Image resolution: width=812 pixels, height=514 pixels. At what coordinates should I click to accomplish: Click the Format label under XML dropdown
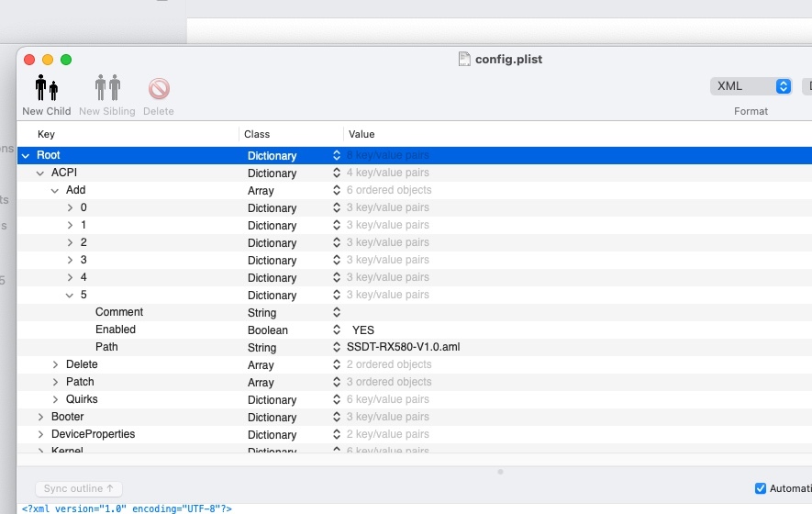click(751, 111)
